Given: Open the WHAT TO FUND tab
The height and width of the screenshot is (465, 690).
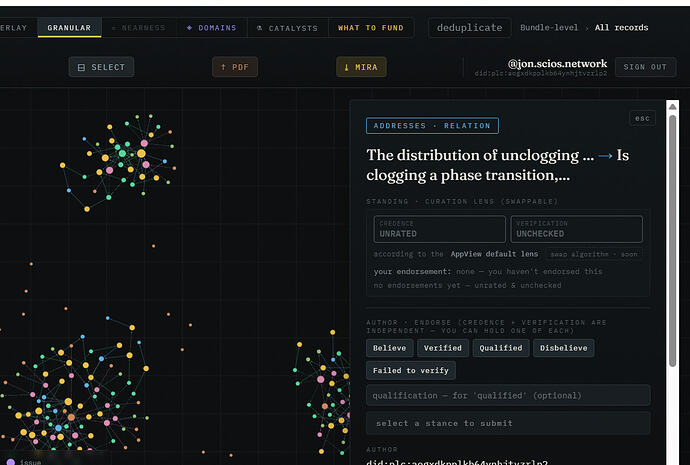Looking at the screenshot, I should (371, 28).
